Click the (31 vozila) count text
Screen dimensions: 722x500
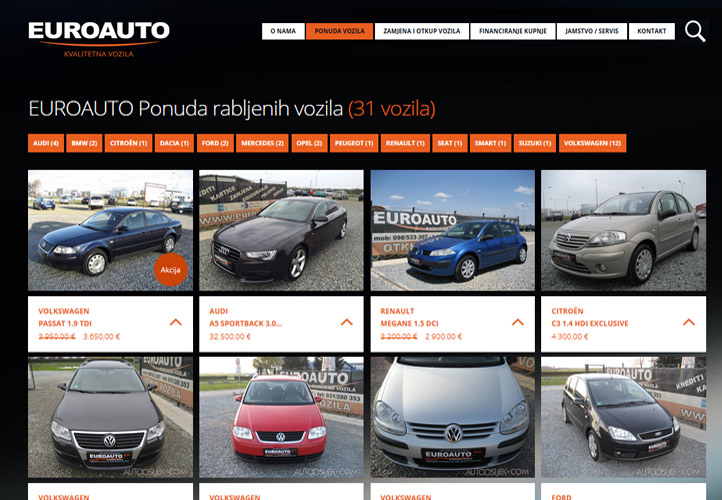[392, 109]
